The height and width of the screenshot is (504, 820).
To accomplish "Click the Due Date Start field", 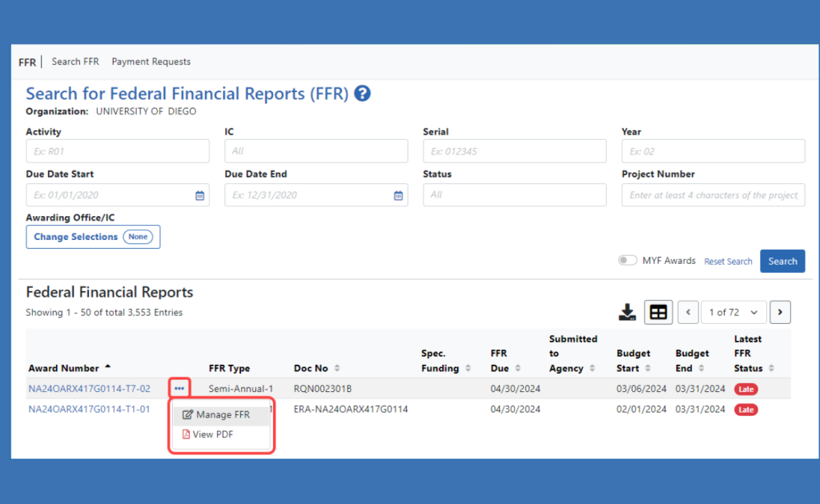I will 118,195.
